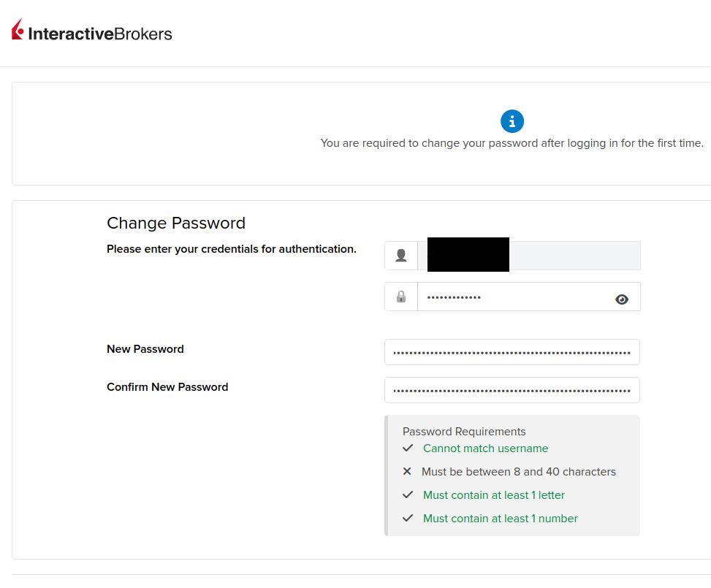Click the checkmark beside the 1 number rule

408,518
